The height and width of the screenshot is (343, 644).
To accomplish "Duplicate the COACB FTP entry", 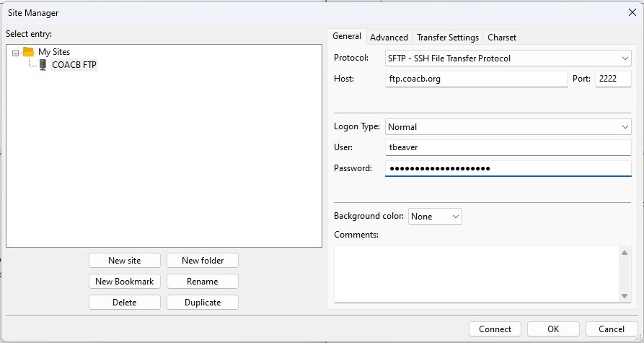I will point(202,303).
